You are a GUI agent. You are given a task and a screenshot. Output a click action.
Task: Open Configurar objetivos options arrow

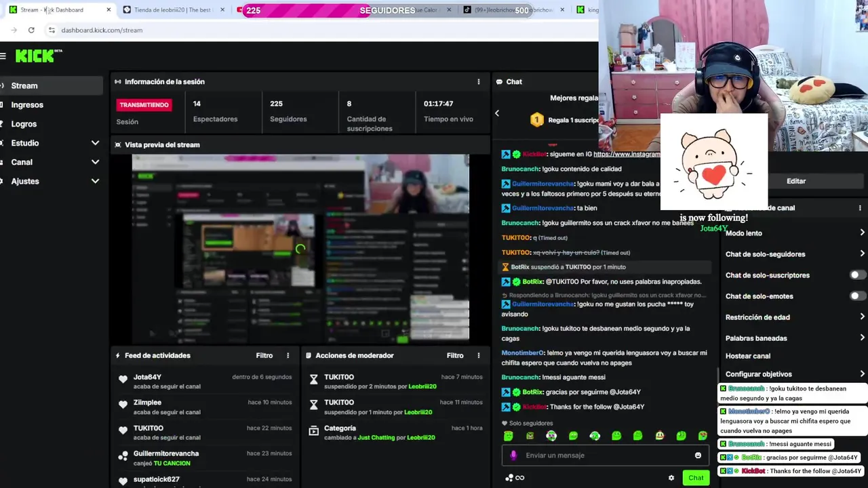(862, 373)
